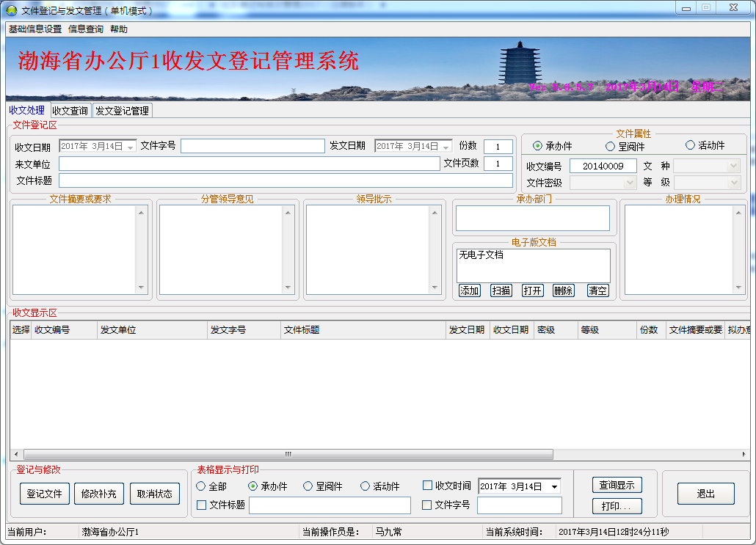Click 删除 under 电子版文档

(x=564, y=290)
